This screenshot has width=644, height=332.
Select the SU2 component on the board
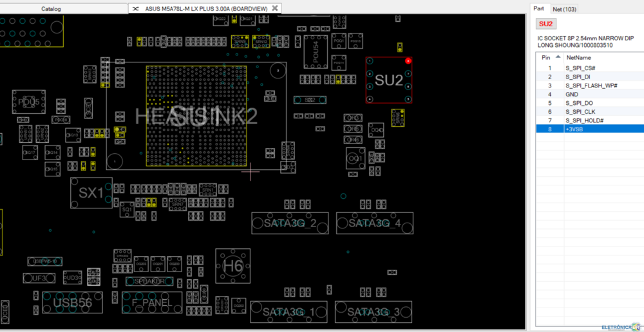tap(389, 80)
